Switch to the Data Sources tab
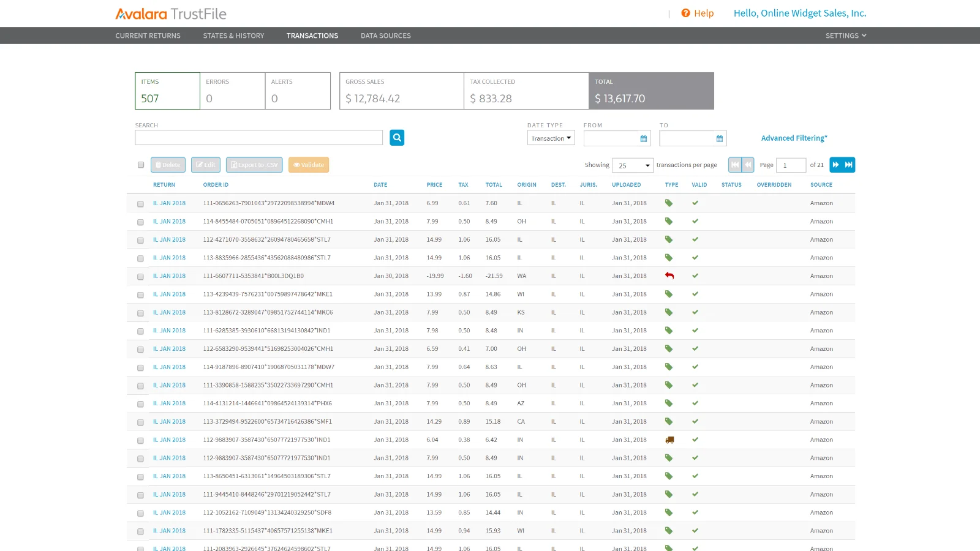The height and width of the screenshot is (551, 980). [385, 36]
